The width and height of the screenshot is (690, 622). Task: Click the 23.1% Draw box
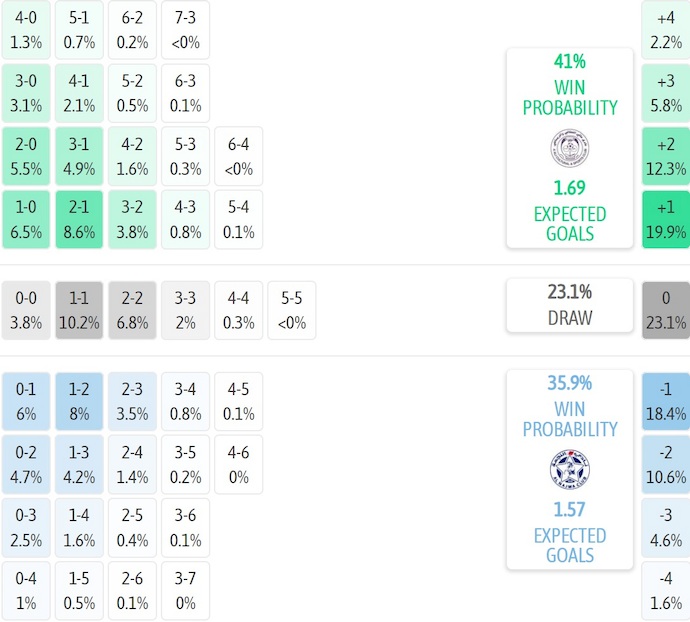coord(569,305)
